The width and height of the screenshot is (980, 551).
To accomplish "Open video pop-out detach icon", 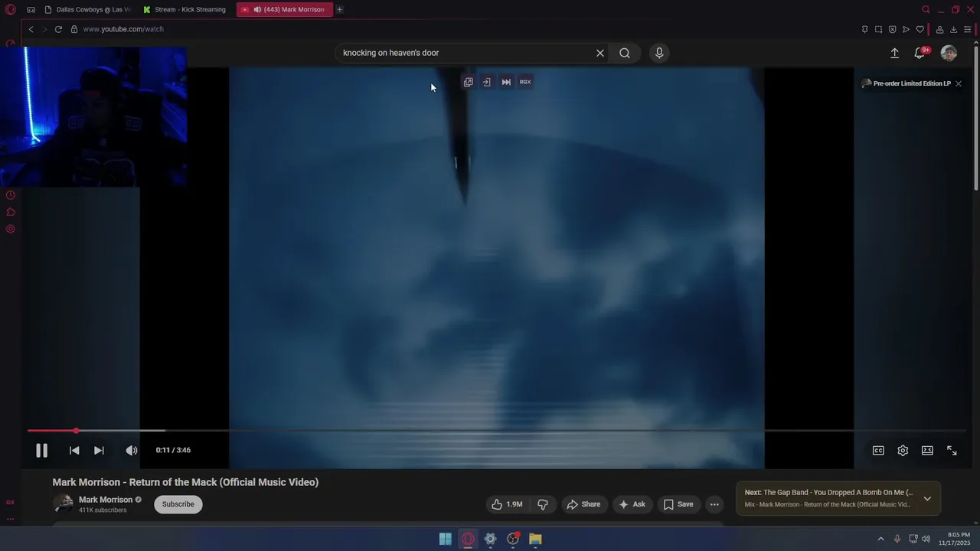I will point(469,82).
